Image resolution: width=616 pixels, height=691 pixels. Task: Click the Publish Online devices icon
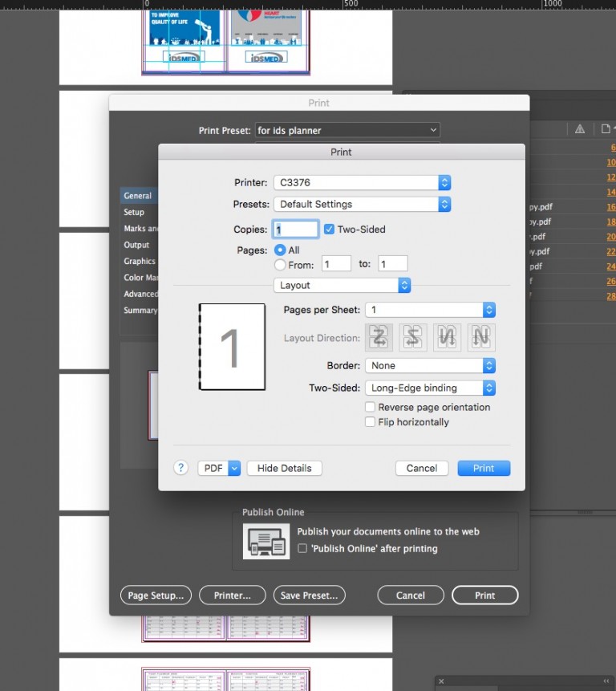(266, 542)
